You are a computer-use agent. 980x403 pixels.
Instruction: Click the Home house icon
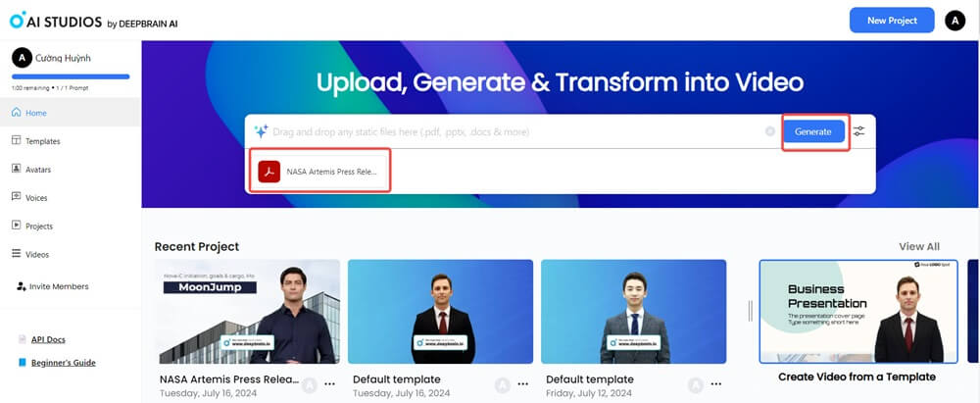[x=17, y=112]
